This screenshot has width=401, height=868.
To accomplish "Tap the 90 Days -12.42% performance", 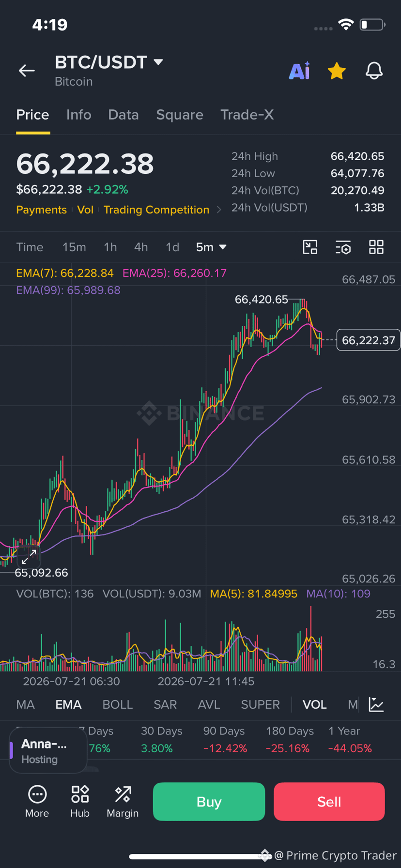I will [x=224, y=740].
